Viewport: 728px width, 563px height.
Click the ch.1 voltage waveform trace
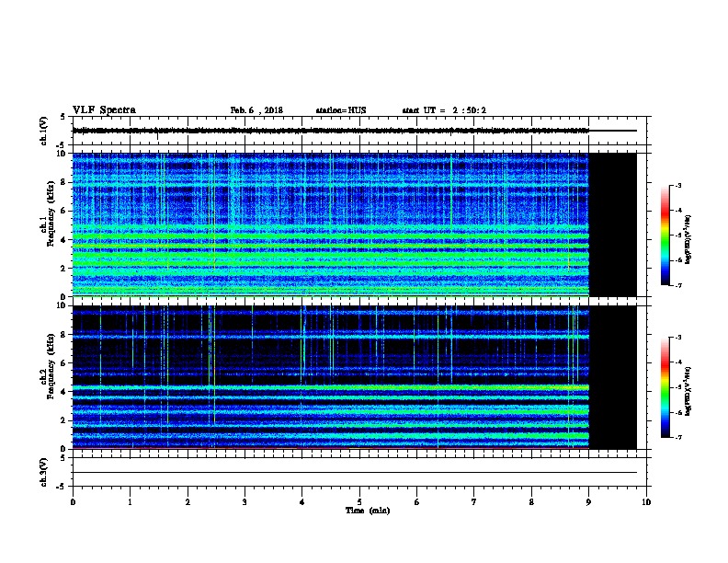pyautogui.click(x=331, y=131)
